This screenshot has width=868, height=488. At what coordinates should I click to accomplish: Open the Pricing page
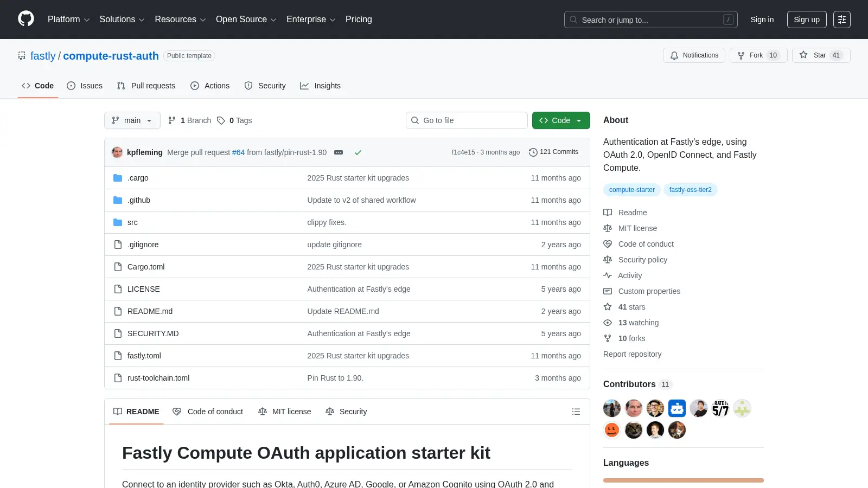pos(359,20)
